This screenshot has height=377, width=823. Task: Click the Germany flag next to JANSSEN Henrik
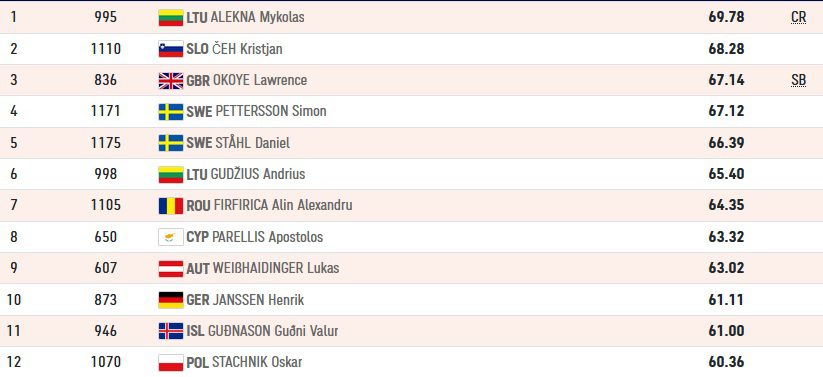coord(171,300)
